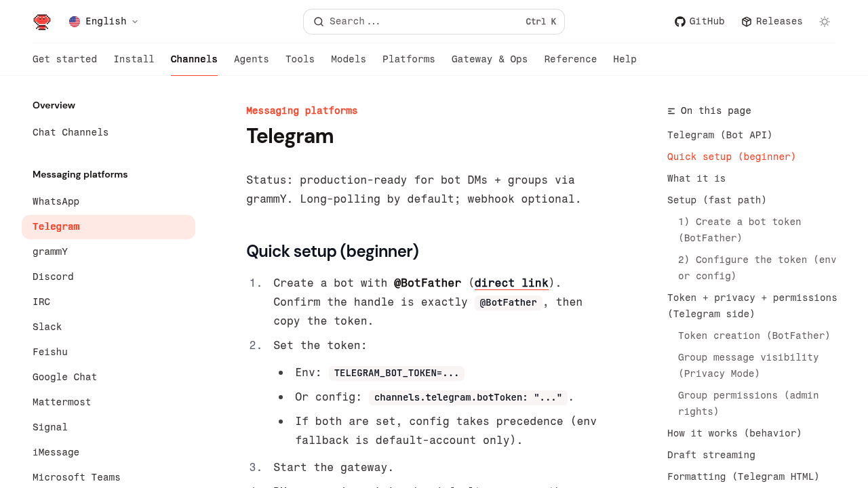Jump to Draft streaming section
This screenshot has height=488, width=868.
pos(711,455)
